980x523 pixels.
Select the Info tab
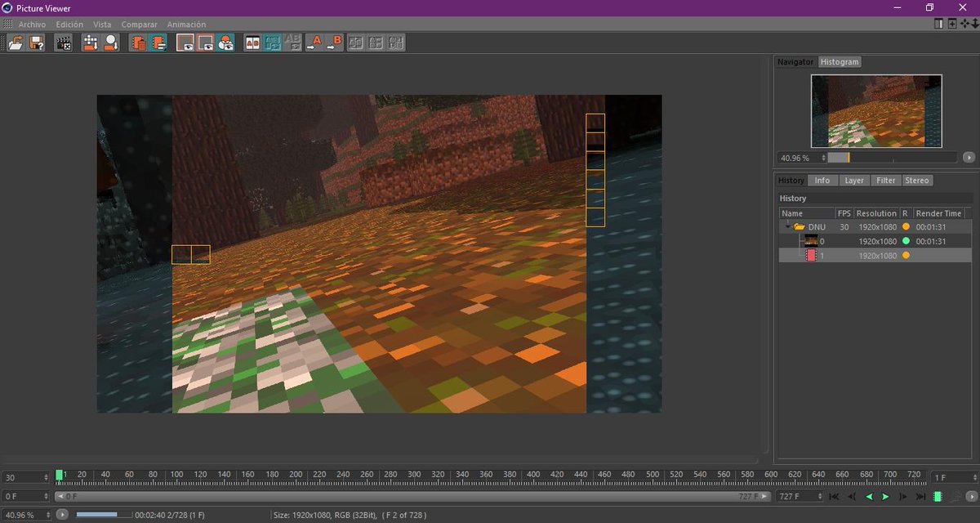point(822,181)
